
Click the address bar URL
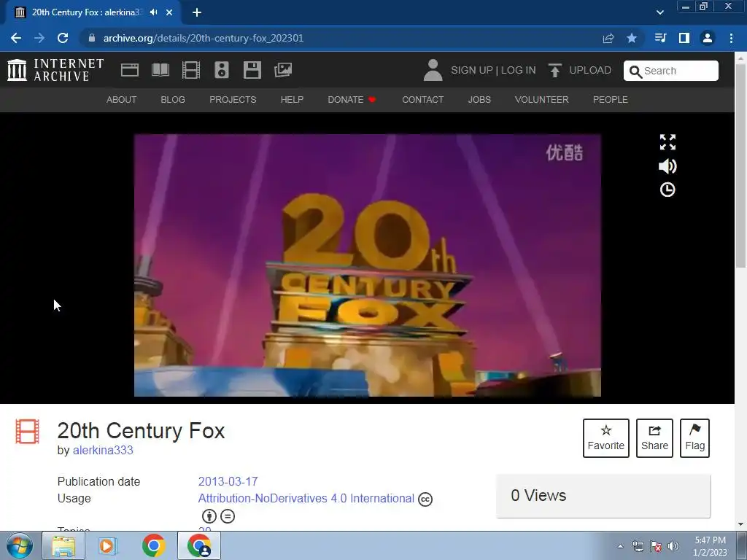[204, 38]
